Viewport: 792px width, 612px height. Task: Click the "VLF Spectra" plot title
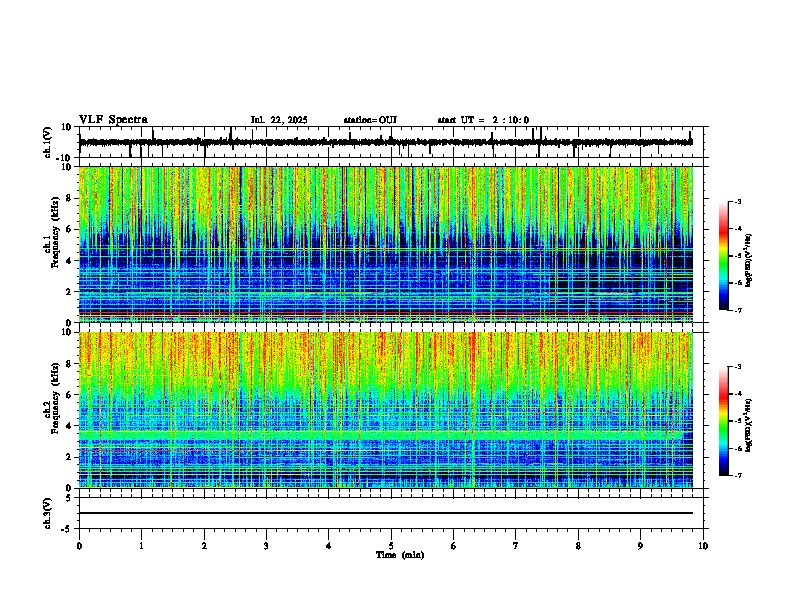tap(113, 120)
